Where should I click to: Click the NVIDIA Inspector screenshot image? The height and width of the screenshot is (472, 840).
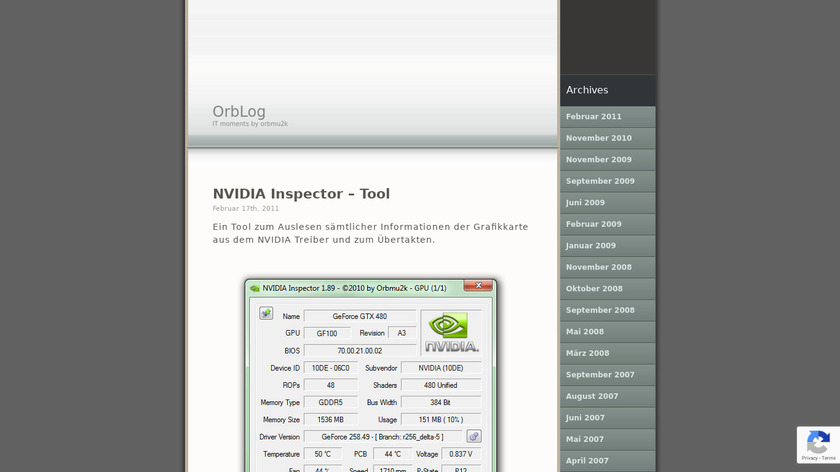tap(371, 375)
